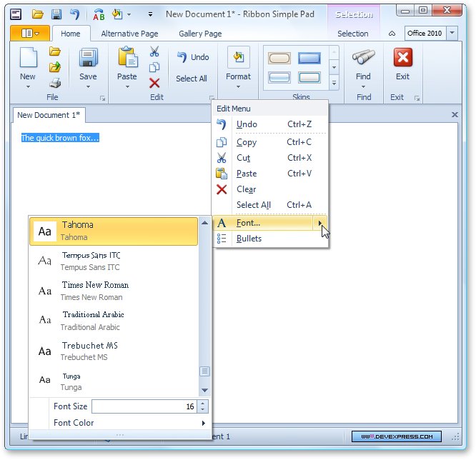Click the folder with green arrow icon
Screen dimensions: 476x460
pos(55,66)
